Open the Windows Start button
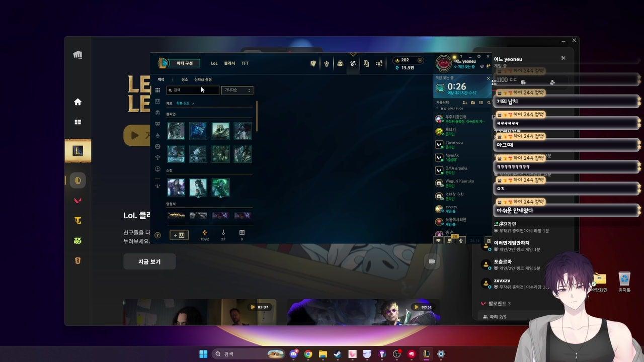Image resolution: width=644 pixels, height=362 pixels. pos(203,354)
